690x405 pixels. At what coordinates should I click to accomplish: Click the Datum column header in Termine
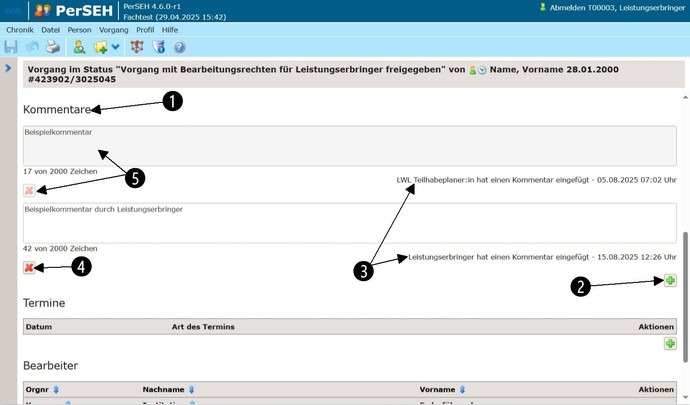coord(39,327)
